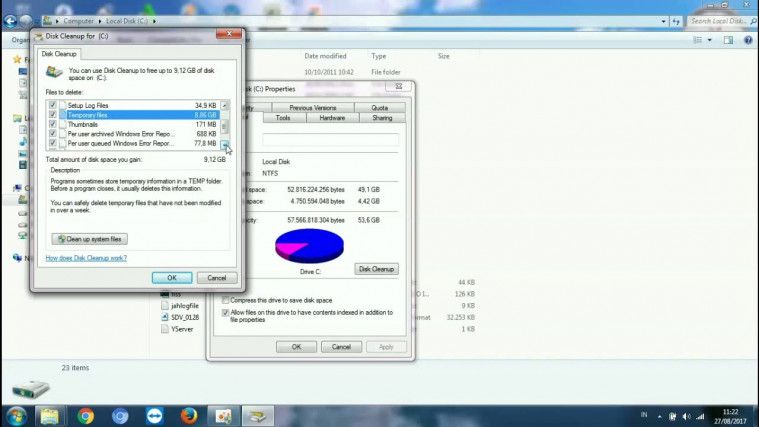This screenshot has height=427, width=759.
Task: Open the Quota tab
Action: tap(380, 107)
